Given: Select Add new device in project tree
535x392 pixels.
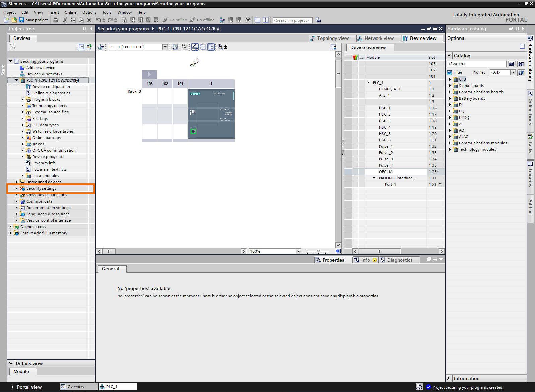Looking at the screenshot, I should (41, 68).
